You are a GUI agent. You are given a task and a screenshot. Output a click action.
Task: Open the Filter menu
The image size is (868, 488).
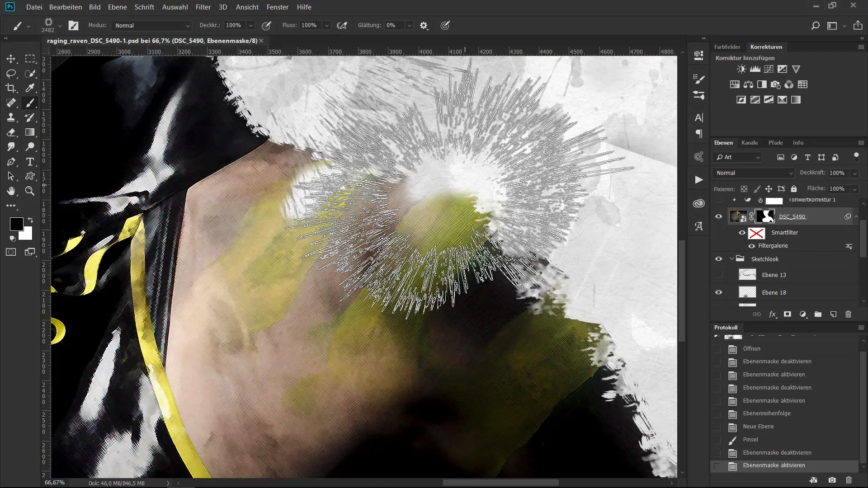click(x=203, y=7)
